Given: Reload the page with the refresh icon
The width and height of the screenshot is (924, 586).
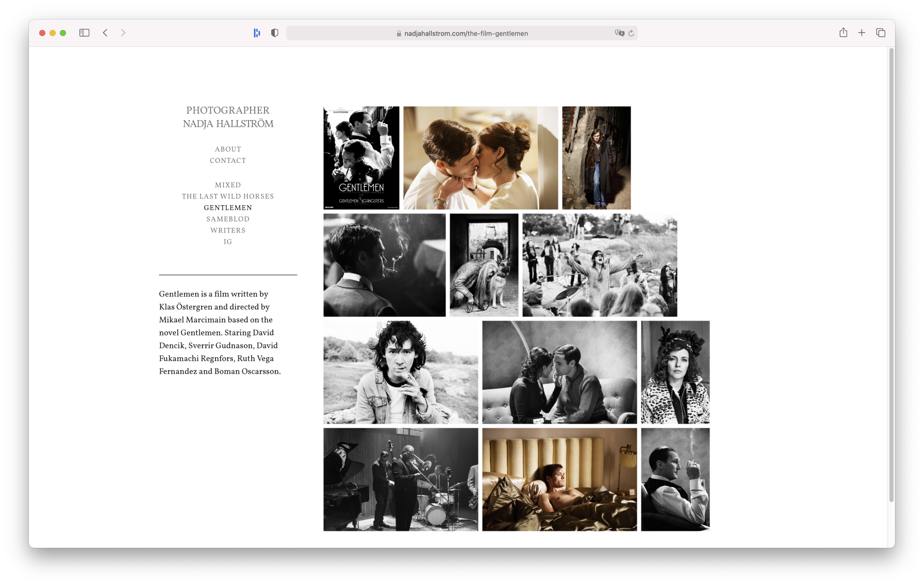Looking at the screenshot, I should [x=631, y=33].
